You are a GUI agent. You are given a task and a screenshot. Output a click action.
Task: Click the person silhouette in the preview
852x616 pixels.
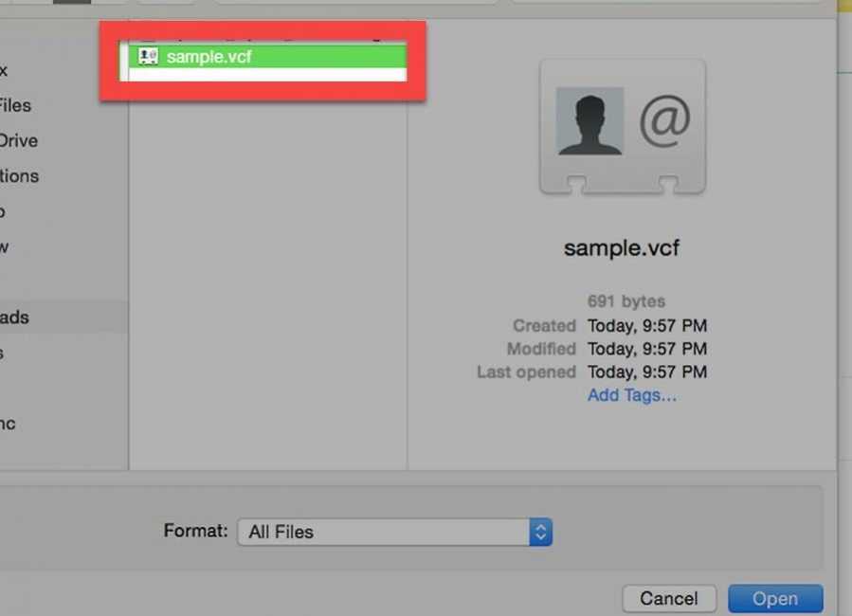[589, 121]
